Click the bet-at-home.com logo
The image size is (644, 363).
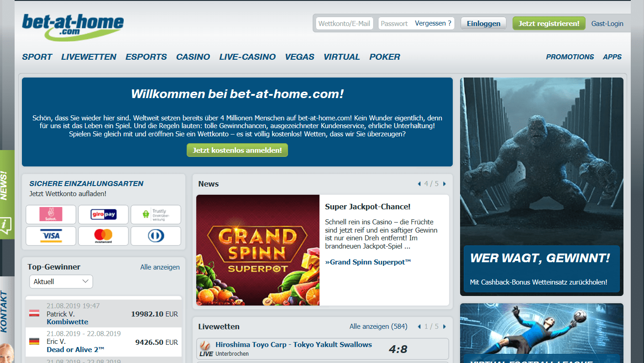point(73,27)
